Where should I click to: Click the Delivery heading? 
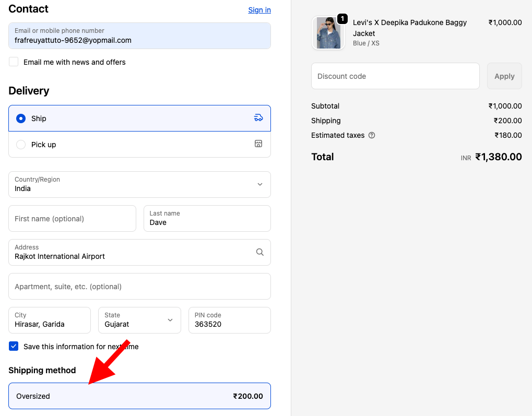tap(29, 91)
